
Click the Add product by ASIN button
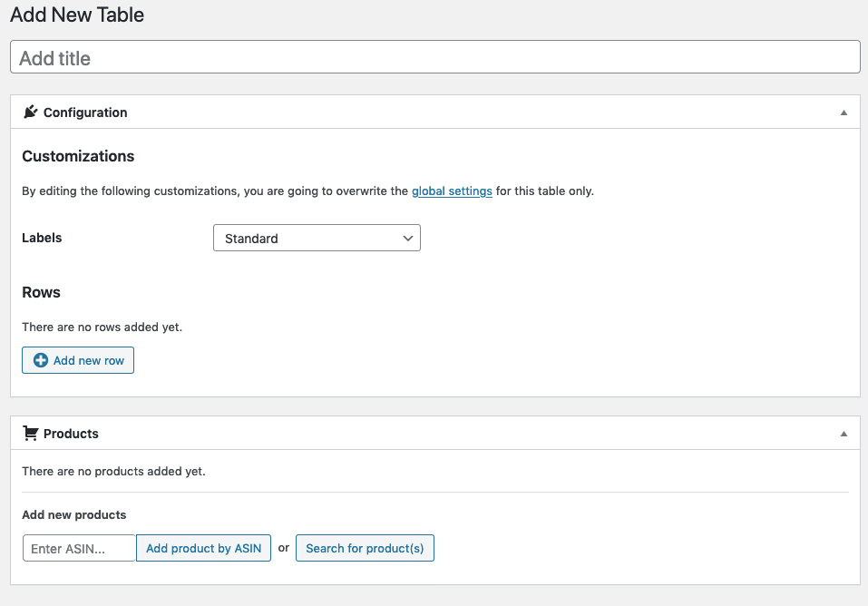[203, 548]
